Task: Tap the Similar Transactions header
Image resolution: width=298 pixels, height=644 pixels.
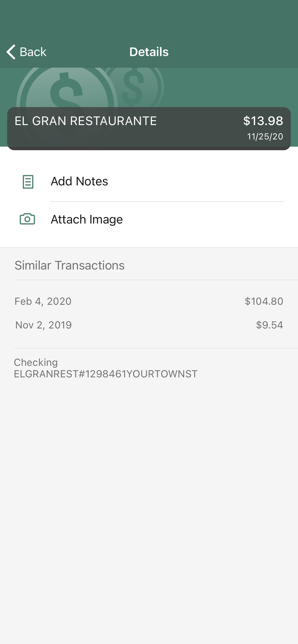Action: [x=69, y=265]
